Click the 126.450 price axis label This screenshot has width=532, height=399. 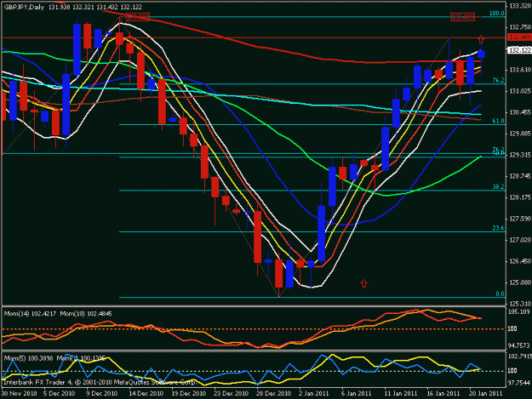tap(520, 261)
